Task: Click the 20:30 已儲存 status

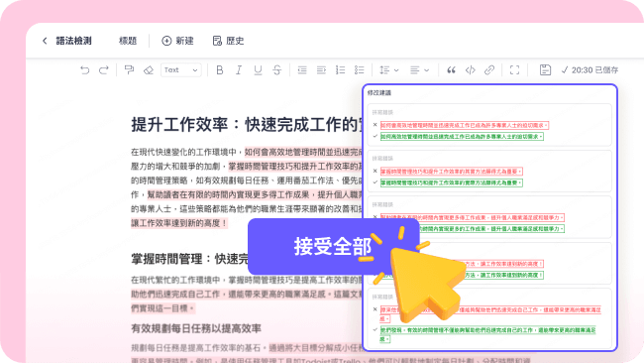Action: [590, 69]
